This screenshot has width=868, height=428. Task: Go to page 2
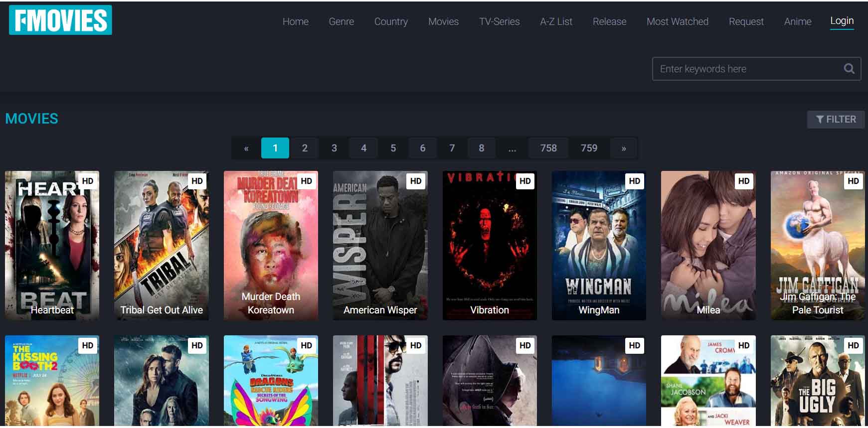coord(305,148)
